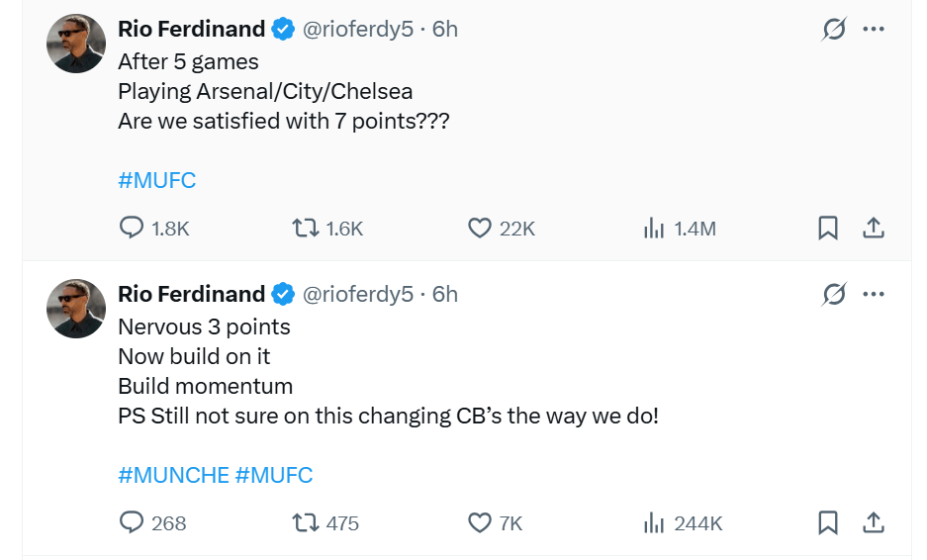Viewport: 927px width, 560px height.
Task: Open Grok icon on second tweet
Action: pyautogui.click(x=834, y=294)
